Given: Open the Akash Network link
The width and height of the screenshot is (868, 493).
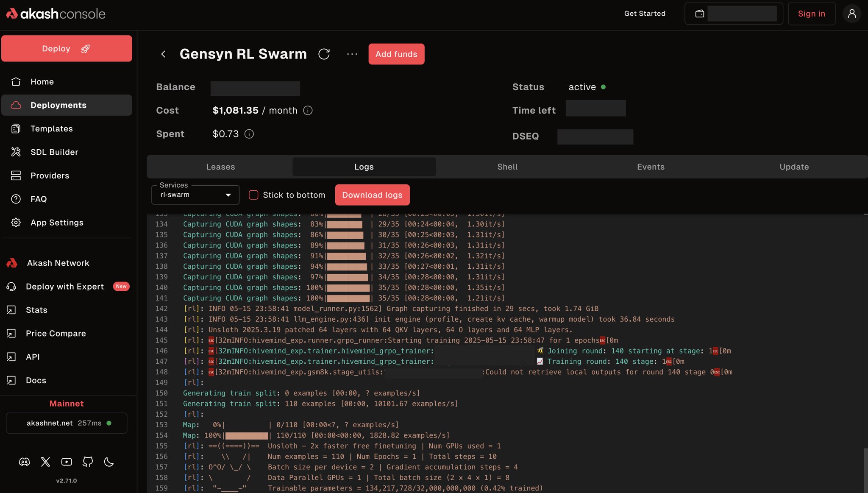Looking at the screenshot, I should coord(58,263).
